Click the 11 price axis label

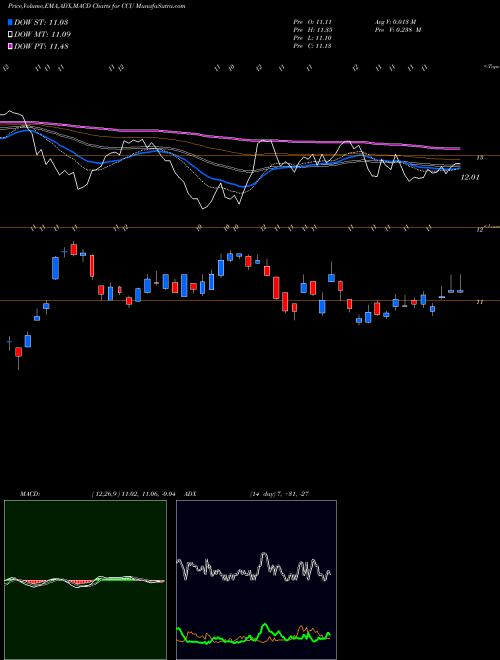(479, 302)
